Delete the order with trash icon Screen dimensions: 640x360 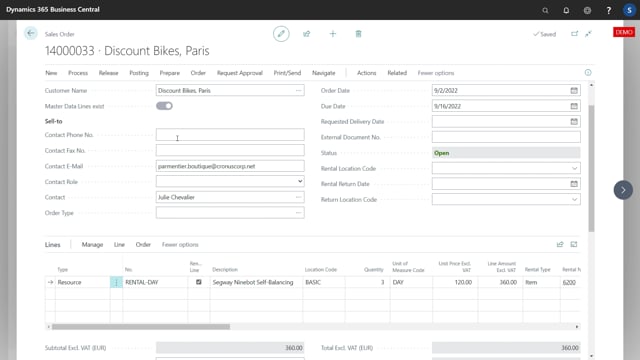pos(358,34)
